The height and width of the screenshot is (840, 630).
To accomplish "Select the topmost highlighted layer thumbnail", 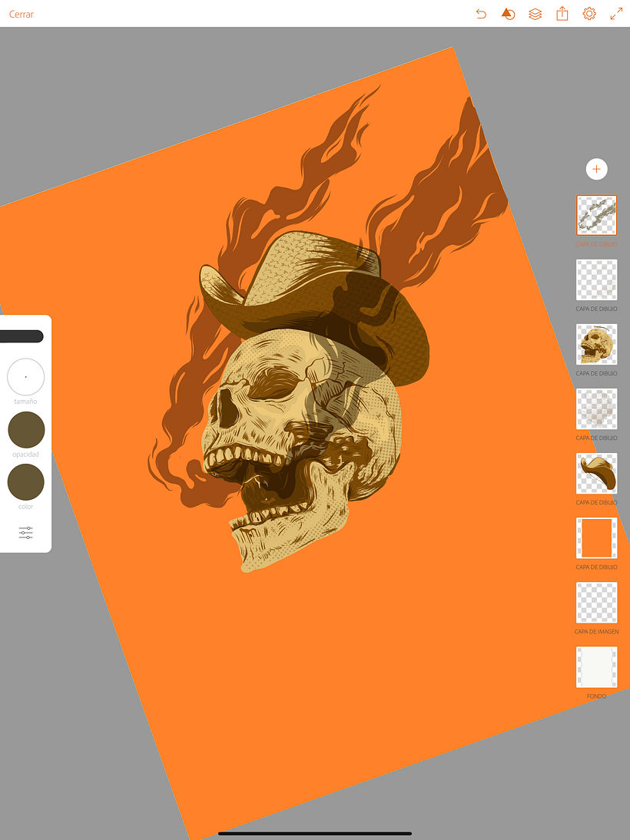I will click(x=596, y=216).
